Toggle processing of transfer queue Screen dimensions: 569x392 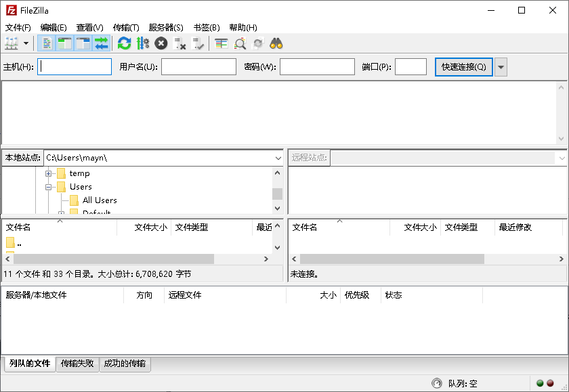[x=143, y=43]
